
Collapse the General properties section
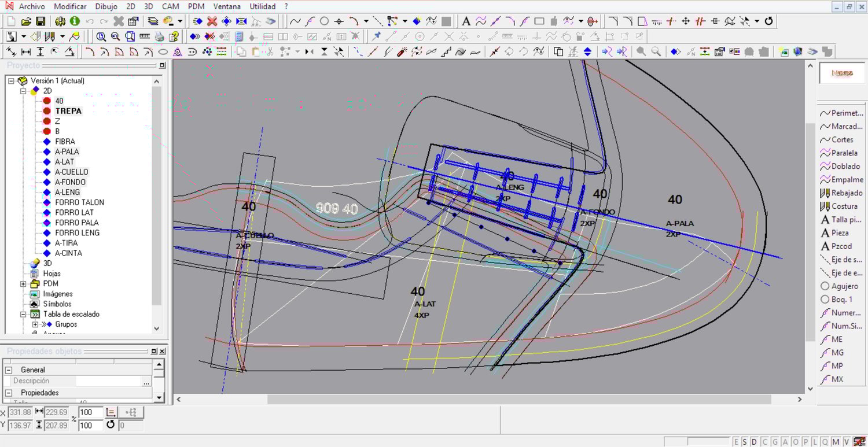[x=9, y=370]
